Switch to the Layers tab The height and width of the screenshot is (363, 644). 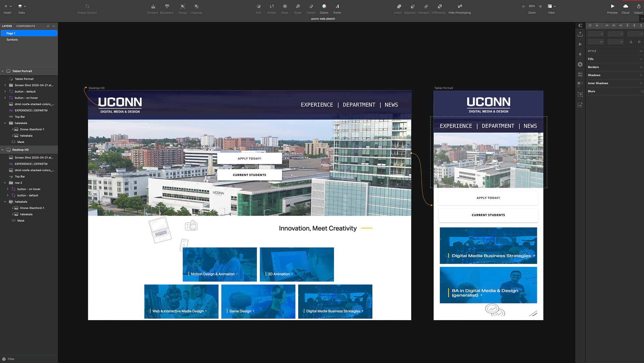coord(7,26)
